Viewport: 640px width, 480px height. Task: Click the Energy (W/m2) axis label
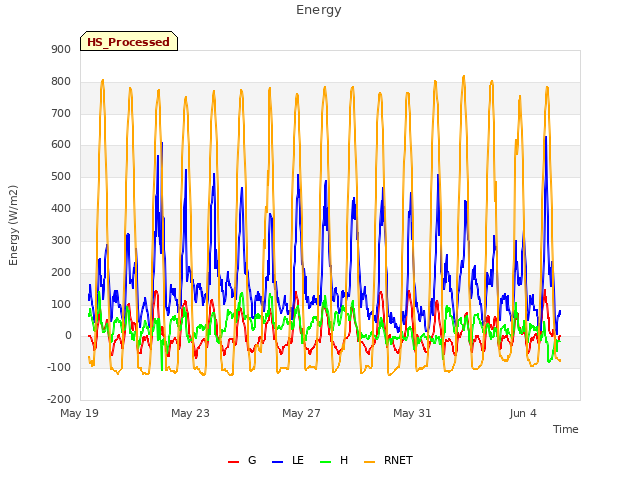tap(13, 225)
